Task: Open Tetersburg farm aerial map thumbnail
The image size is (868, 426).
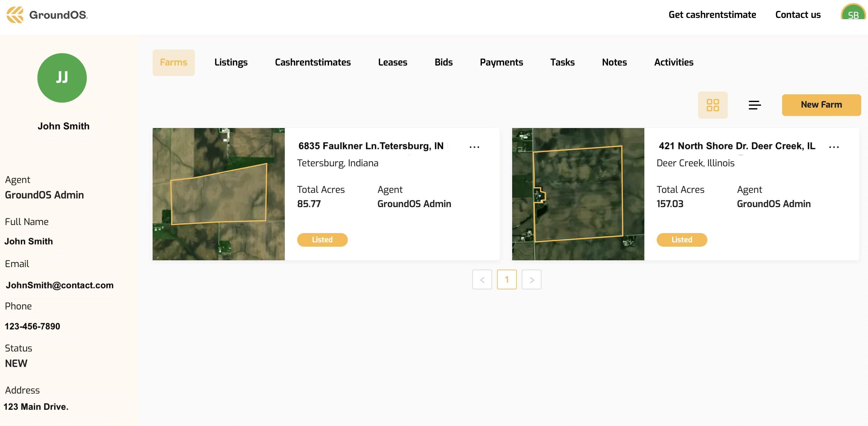Action: [x=218, y=194]
